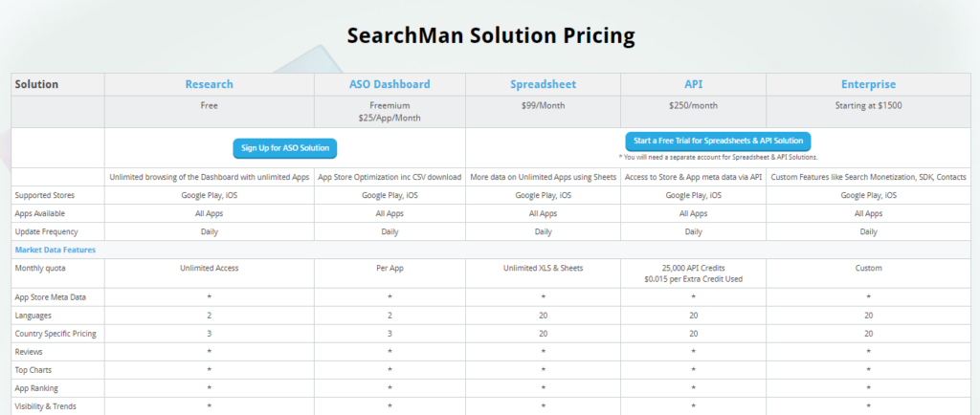Click the 25,000 API Credits quota cell
The image size is (980, 415).
tap(693, 273)
